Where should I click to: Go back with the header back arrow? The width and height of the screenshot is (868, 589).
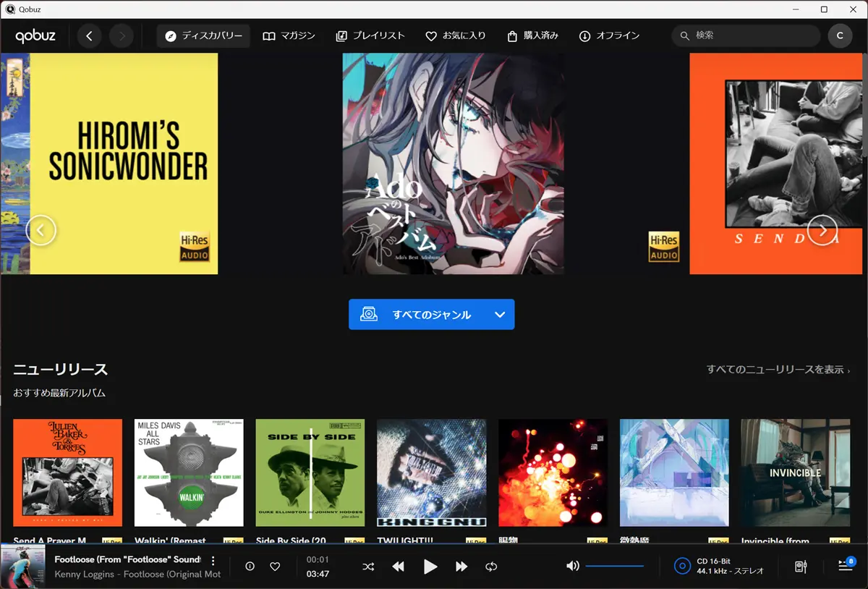click(x=89, y=35)
